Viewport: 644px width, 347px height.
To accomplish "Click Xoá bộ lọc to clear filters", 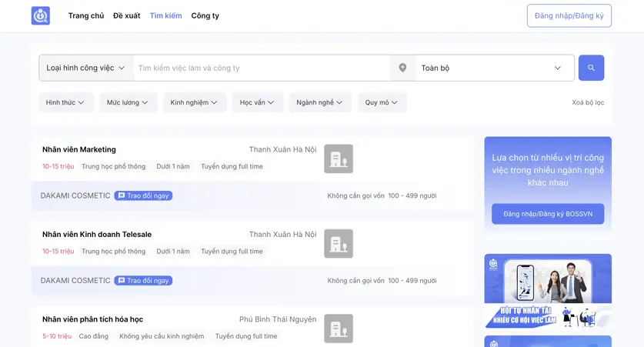I will pos(588,102).
